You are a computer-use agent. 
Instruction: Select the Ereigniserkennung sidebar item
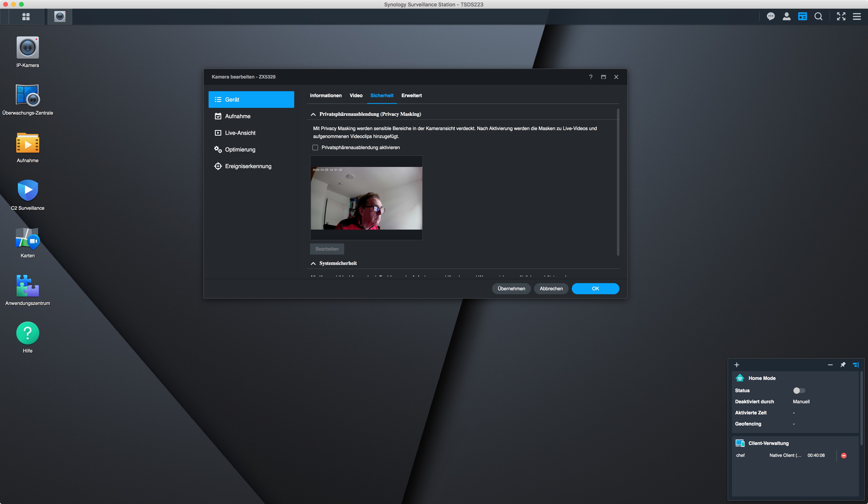[x=248, y=166]
